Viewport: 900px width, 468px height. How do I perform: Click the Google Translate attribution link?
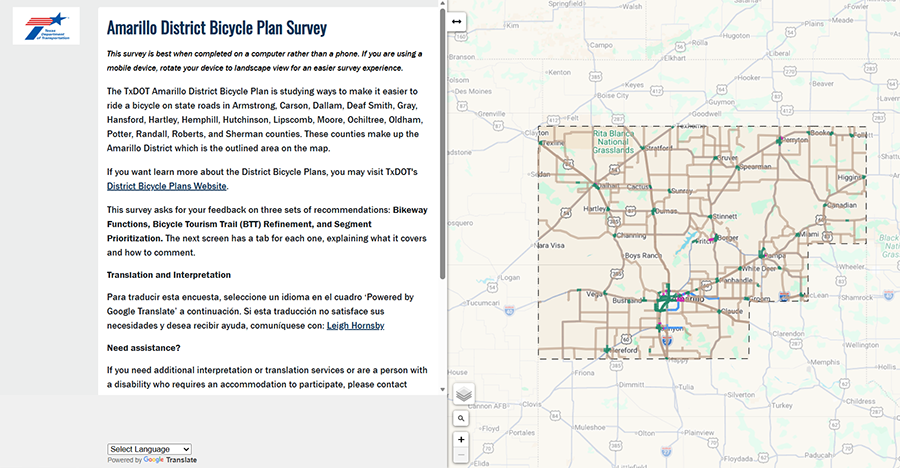[170, 460]
